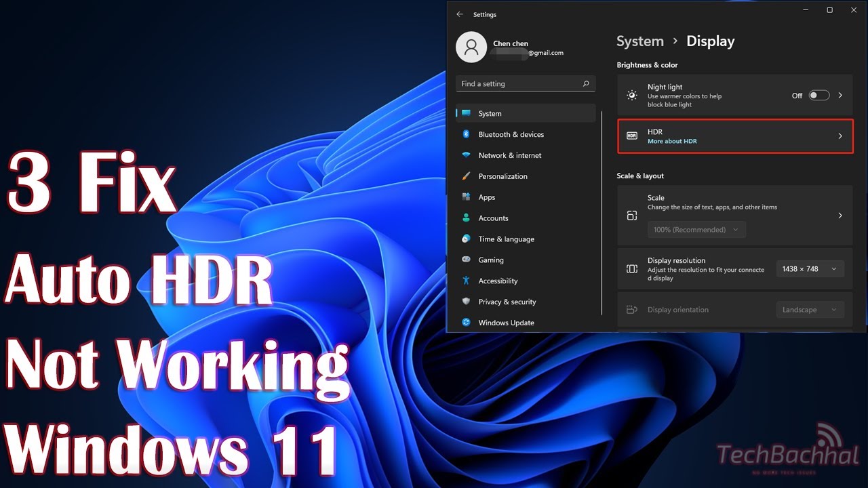The height and width of the screenshot is (488, 868).
Task: Minimize the Settings window
Action: pos(805,10)
